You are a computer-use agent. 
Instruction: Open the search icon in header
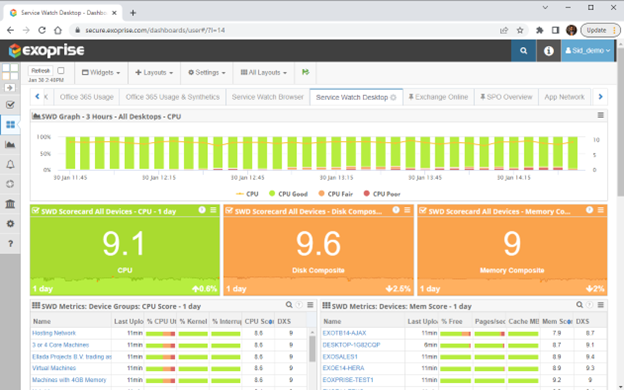pyautogui.click(x=523, y=51)
